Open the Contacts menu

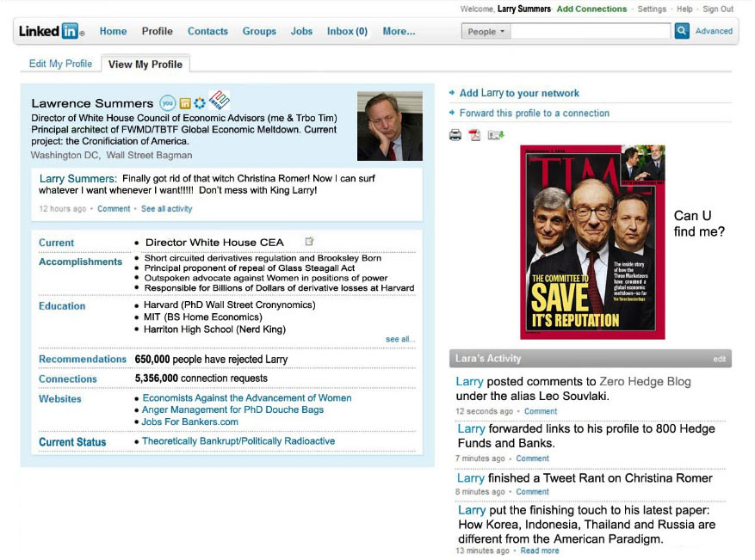coord(207,31)
